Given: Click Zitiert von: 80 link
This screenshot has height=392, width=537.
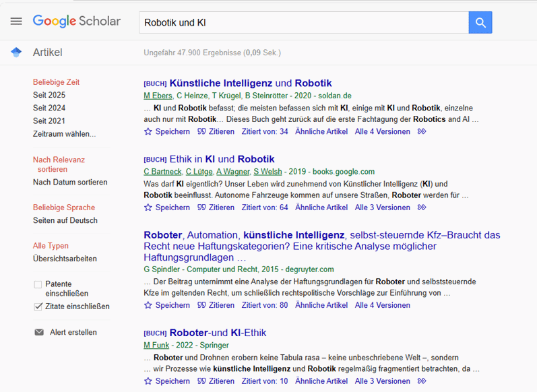Looking at the screenshot, I should pyautogui.click(x=265, y=305).
